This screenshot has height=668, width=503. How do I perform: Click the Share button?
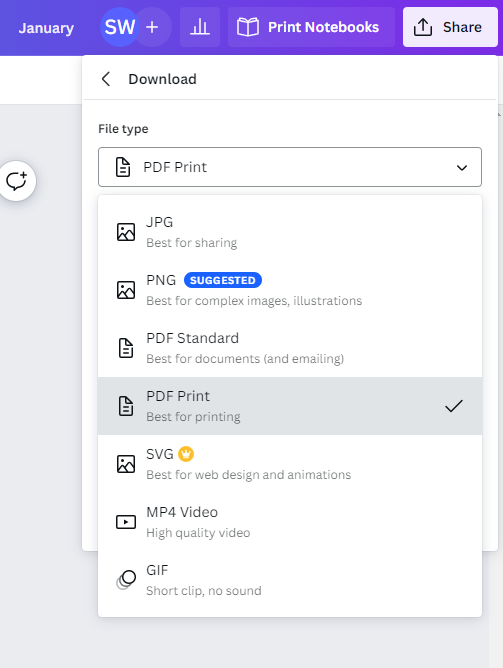[x=450, y=27]
